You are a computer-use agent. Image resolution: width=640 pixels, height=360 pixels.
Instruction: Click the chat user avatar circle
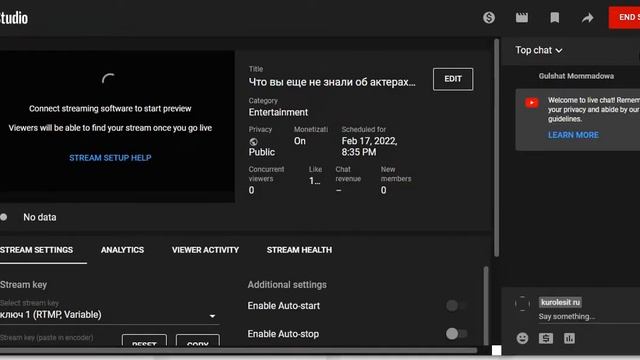click(522, 304)
